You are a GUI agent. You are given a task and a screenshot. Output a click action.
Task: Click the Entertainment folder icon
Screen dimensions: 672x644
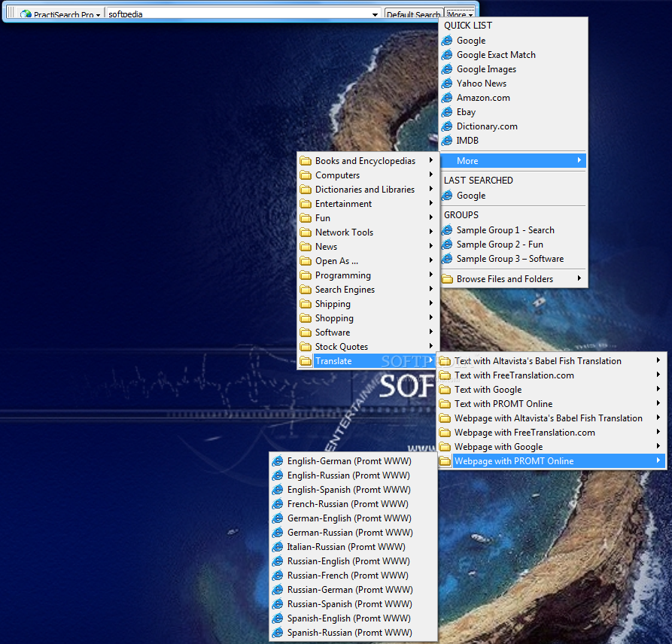306,204
